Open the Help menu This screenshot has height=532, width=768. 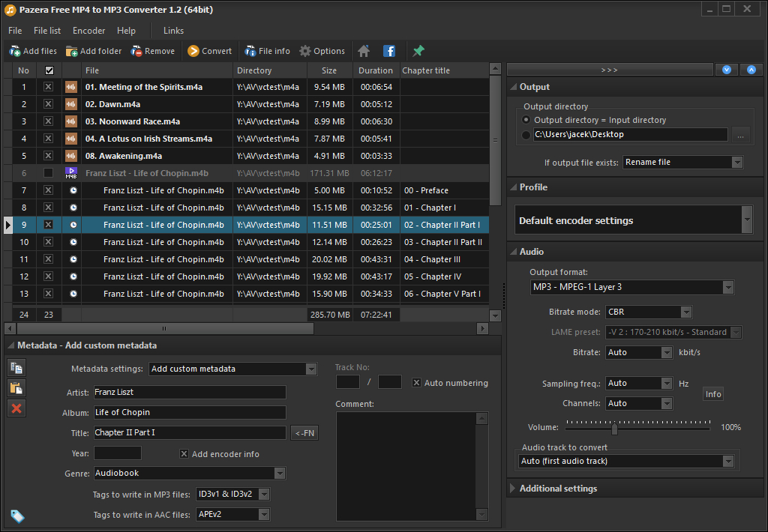(126, 30)
